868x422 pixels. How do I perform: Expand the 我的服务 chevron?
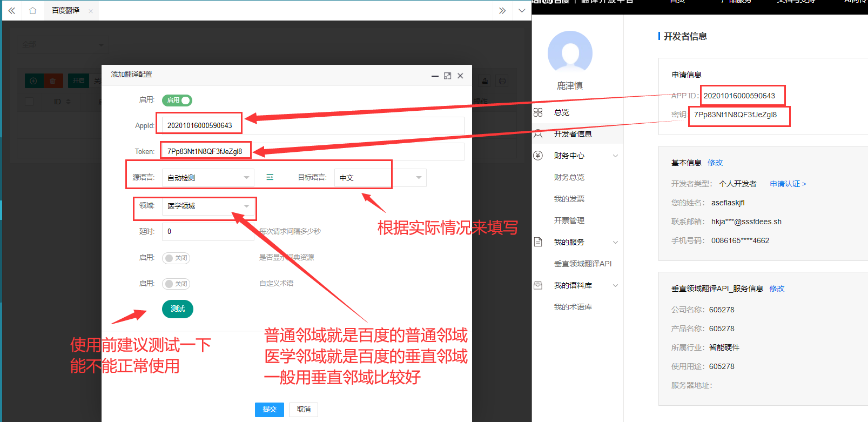tap(615, 242)
